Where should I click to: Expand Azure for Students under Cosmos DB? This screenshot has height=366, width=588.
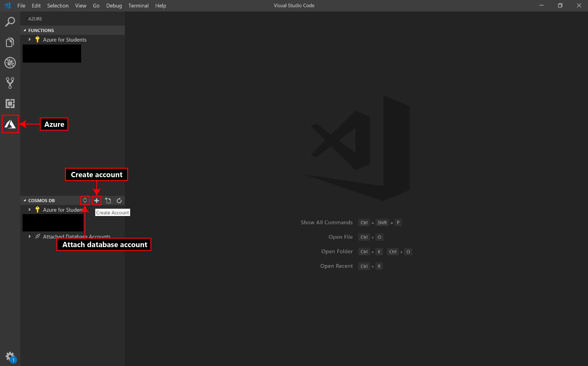(30, 210)
